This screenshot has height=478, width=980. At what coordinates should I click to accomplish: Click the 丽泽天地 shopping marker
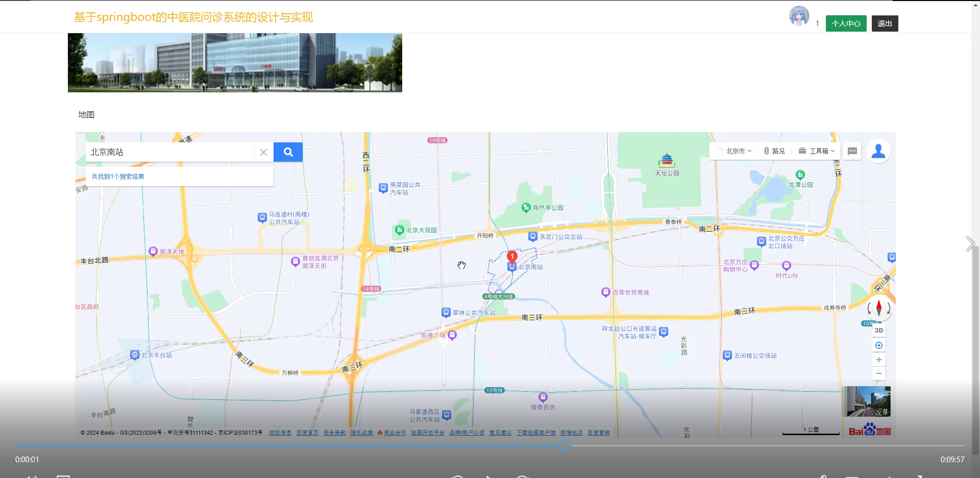coord(153,251)
